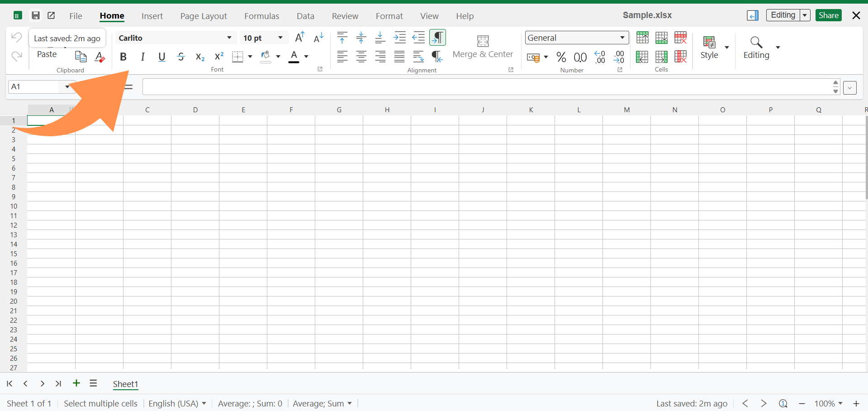Image resolution: width=868 pixels, height=411 pixels.
Task: Toggle Underline formatting
Action: click(x=161, y=57)
